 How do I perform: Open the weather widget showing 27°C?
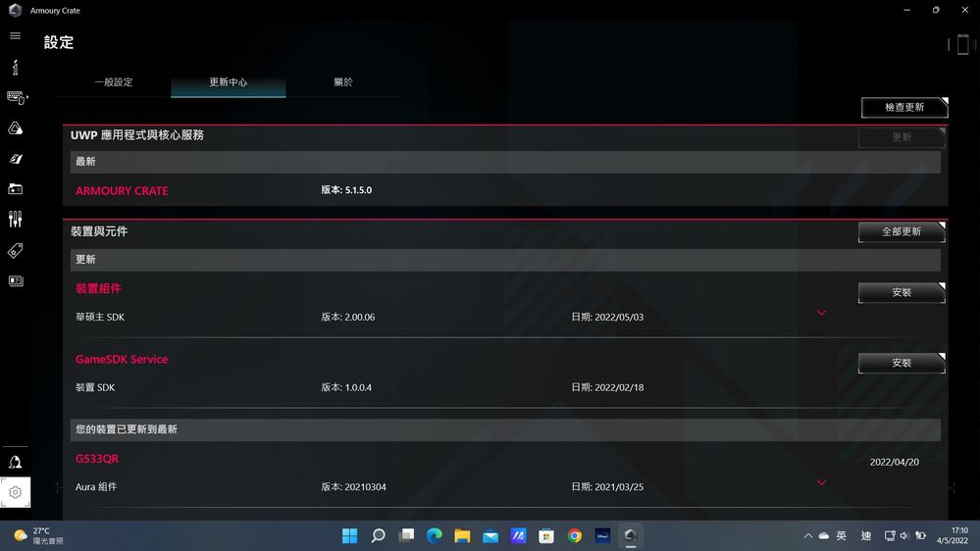(39, 536)
